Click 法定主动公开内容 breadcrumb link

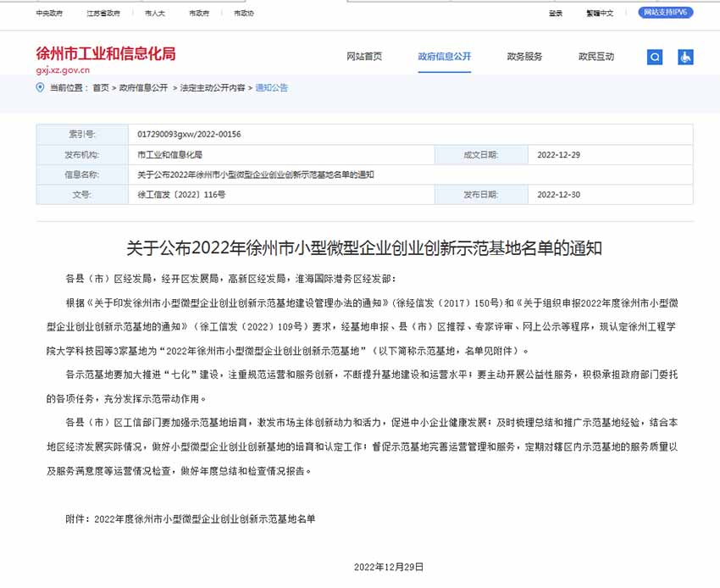pos(213,88)
